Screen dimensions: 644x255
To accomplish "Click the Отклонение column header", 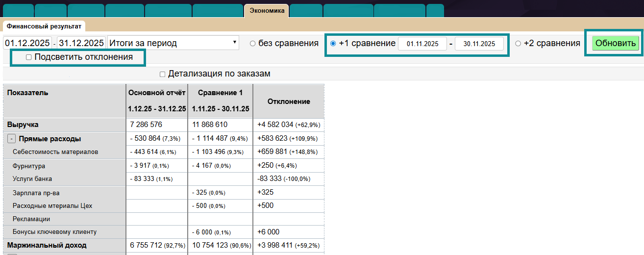I will coord(288,101).
